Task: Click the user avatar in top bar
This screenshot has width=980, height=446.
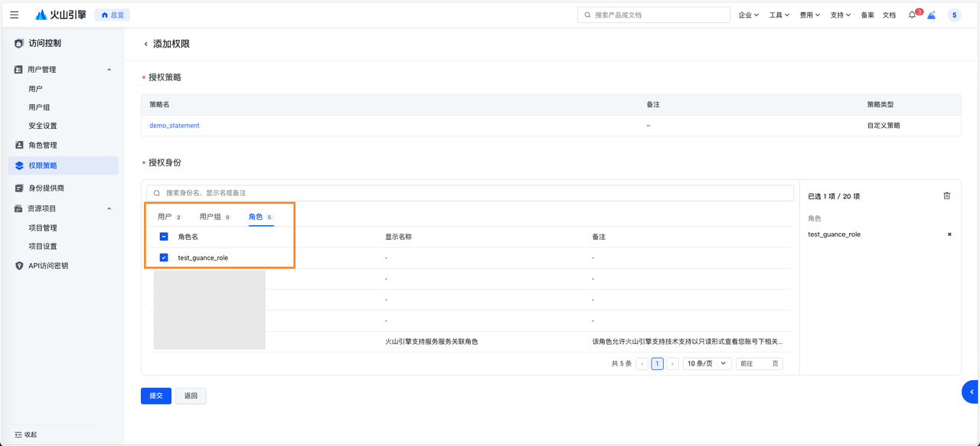Action: [954, 15]
